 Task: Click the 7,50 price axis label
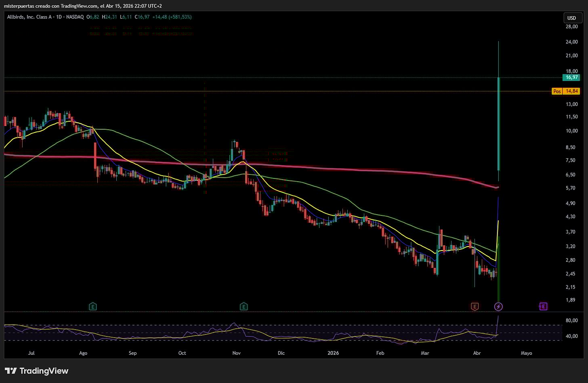(x=571, y=160)
